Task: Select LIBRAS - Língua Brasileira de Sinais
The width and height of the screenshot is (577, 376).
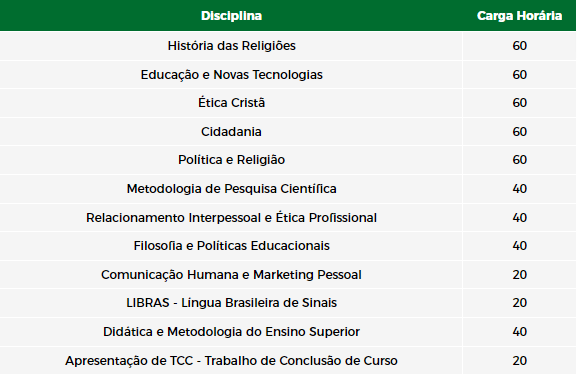Action: point(231,303)
